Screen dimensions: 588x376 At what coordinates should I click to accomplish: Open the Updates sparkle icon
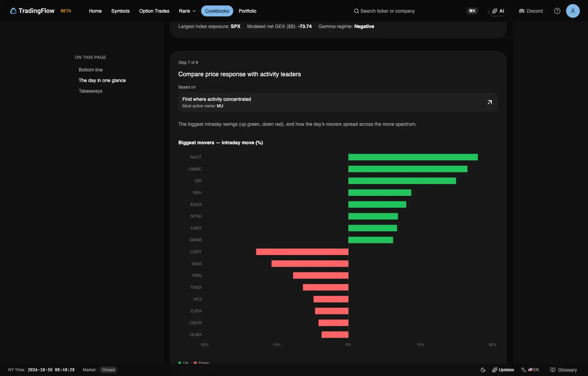pyautogui.click(x=495, y=370)
